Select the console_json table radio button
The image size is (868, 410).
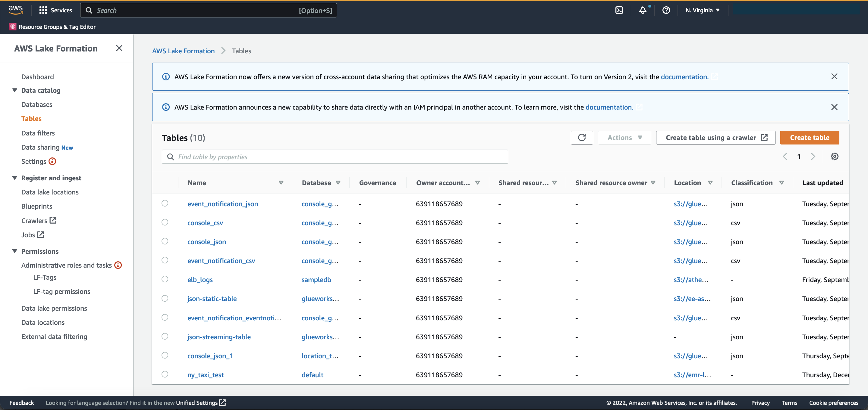point(165,241)
